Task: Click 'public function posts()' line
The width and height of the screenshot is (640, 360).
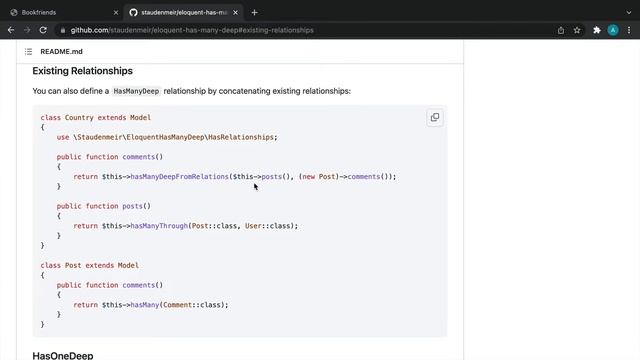Action: click(104, 206)
